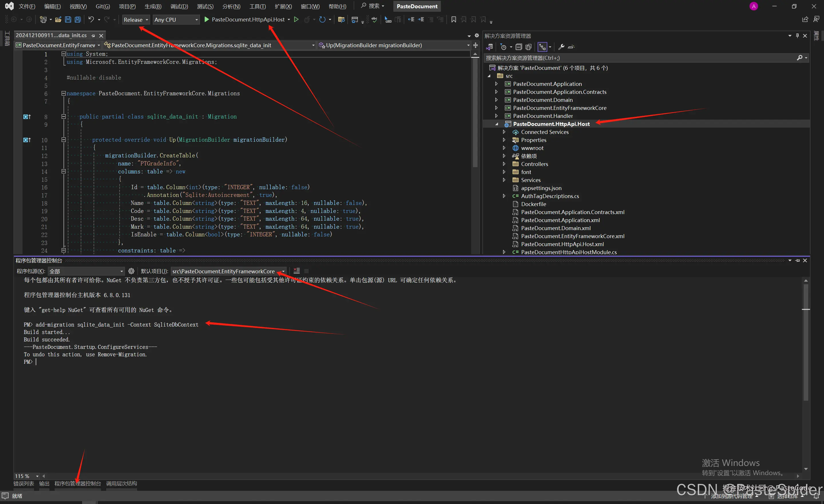Toggle the nested view button in Solution Explorer

[542, 47]
